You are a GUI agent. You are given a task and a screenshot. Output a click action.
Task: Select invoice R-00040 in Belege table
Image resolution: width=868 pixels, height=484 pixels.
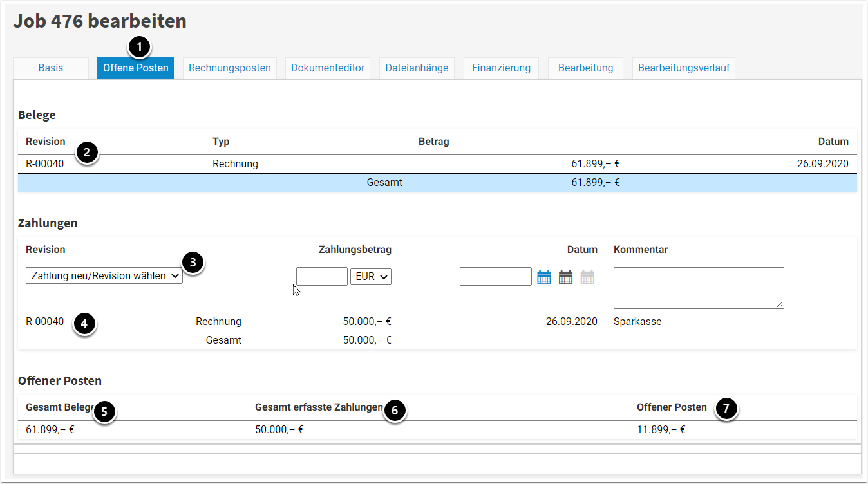45,163
